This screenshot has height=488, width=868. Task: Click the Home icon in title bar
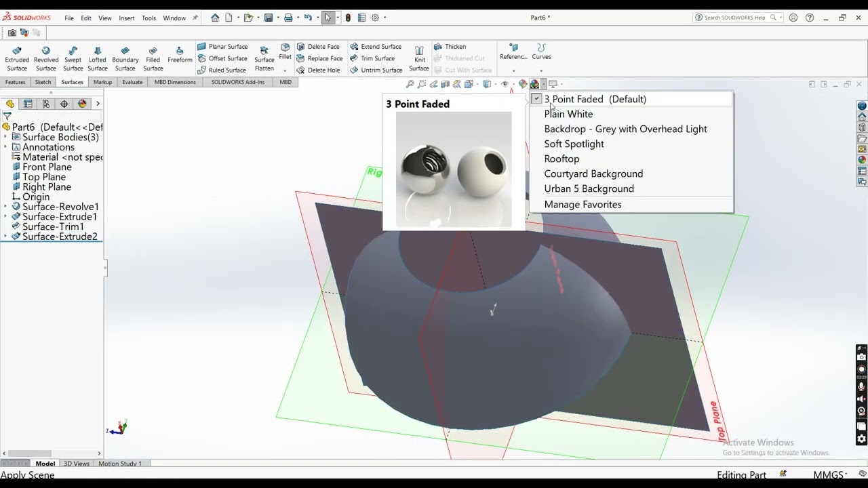215,18
